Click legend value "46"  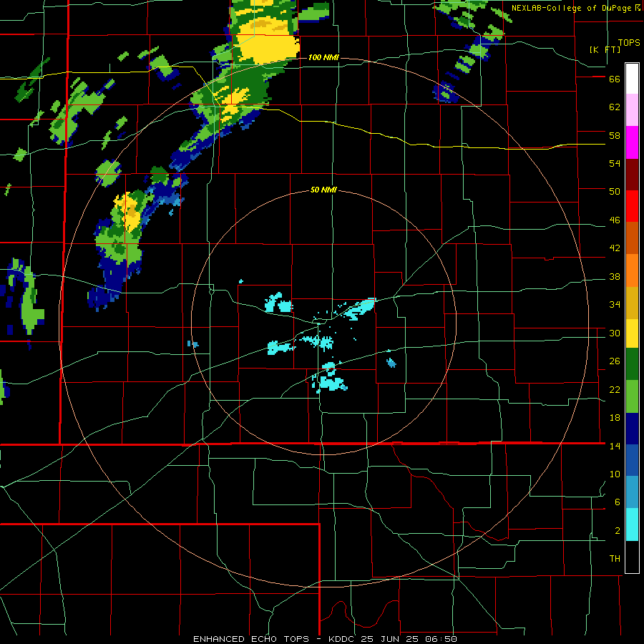[615, 220]
